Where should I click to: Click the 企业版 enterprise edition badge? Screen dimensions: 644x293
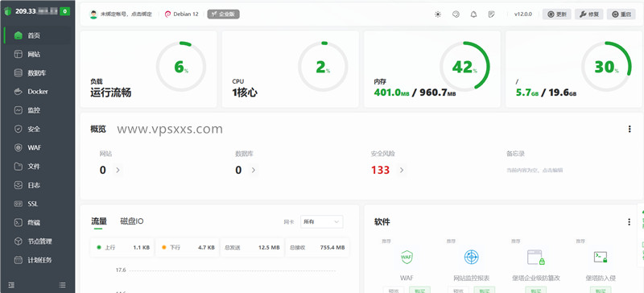[x=223, y=14]
